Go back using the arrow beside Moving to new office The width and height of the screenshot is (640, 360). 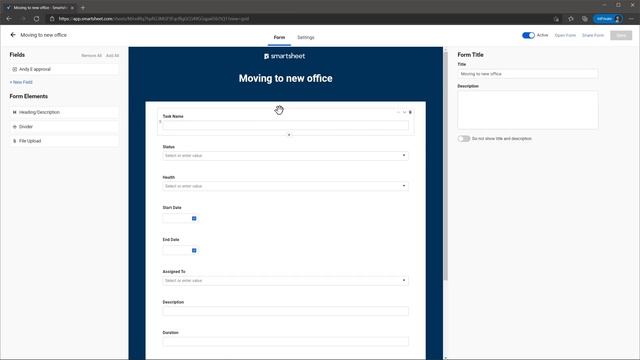click(x=13, y=35)
